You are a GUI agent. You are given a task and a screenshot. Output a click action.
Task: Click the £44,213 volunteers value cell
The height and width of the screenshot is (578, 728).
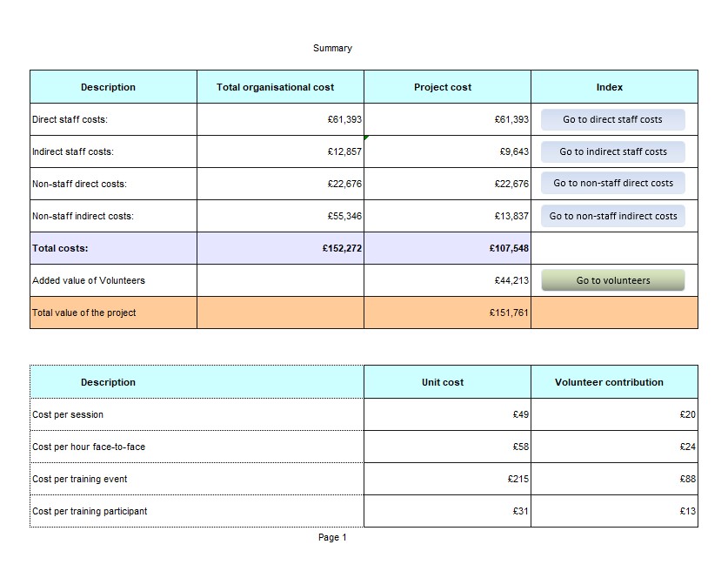(x=448, y=280)
